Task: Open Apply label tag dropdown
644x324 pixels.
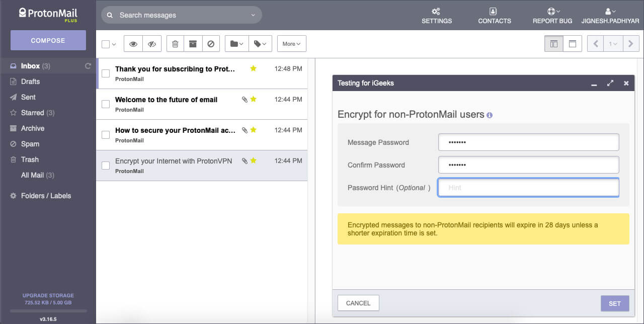Action: pos(260,44)
